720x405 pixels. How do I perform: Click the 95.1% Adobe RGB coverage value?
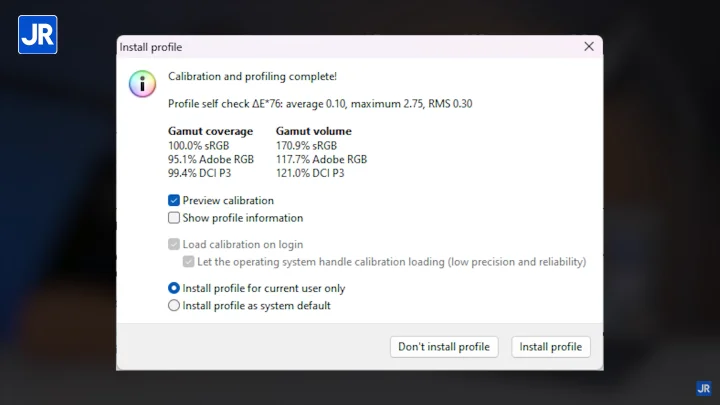[x=210, y=159]
